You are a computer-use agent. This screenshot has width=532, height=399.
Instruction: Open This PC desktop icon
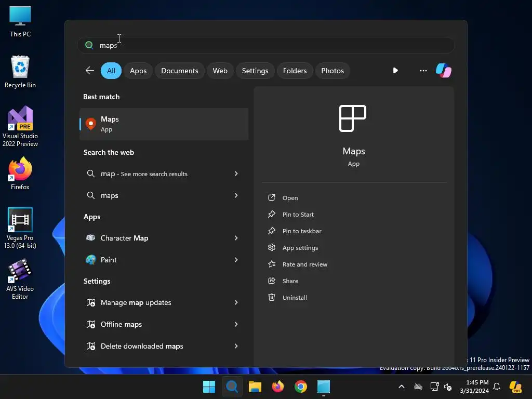tap(20, 22)
